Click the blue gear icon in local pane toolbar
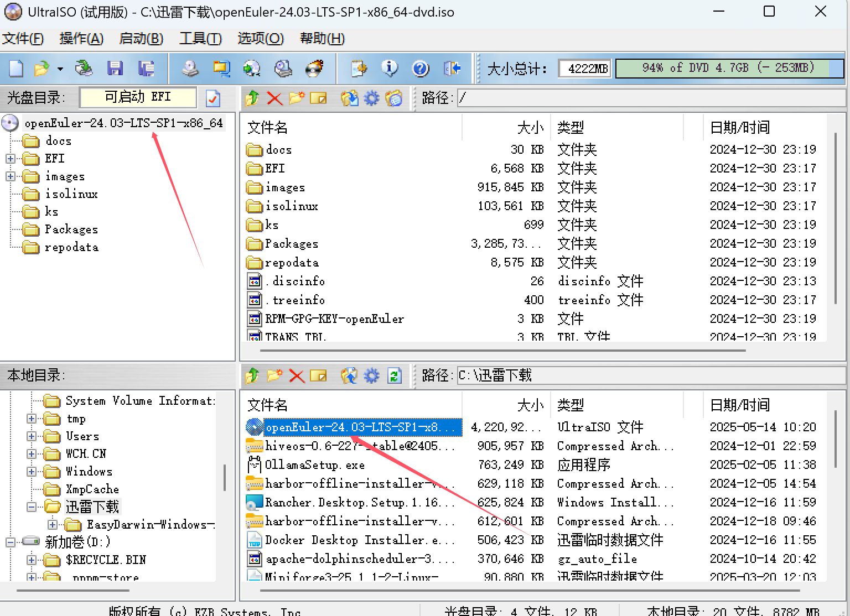The image size is (850, 616). click(371, 376)
